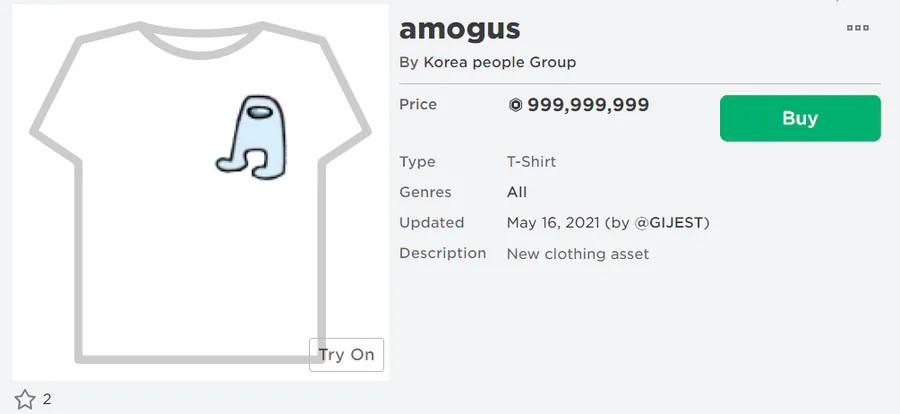Visit the @GIJEST user profile
900x414 pixels.
pyautogui.click(x=671, y=223)
